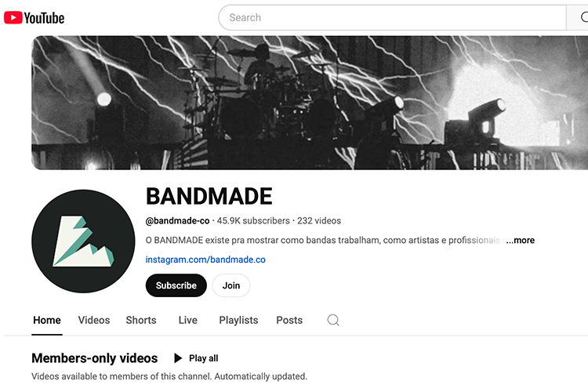Focus the Search input field
The width and height of the screenshot is (588, 392).
coord(392,17)
